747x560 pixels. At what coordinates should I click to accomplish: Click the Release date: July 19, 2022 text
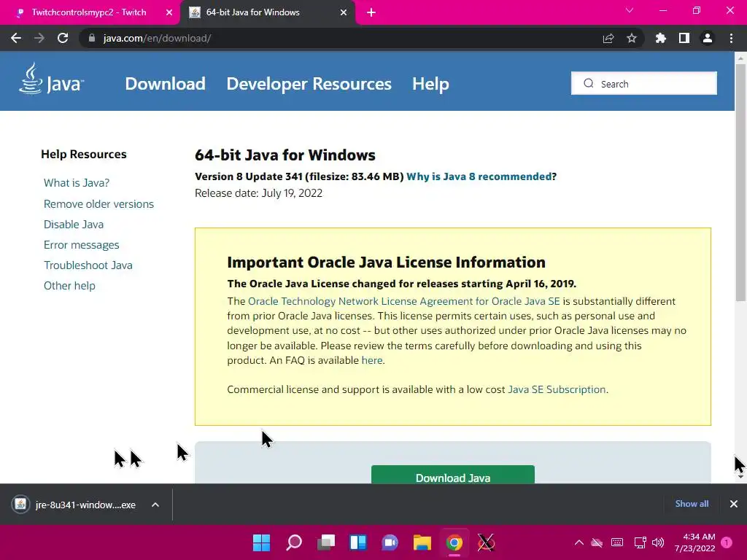coord(259,193)
